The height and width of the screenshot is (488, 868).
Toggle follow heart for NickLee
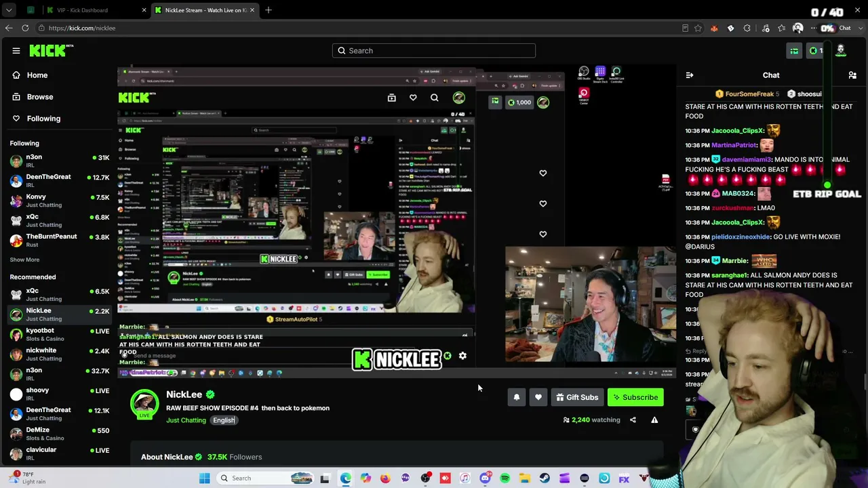pos(538,398)
